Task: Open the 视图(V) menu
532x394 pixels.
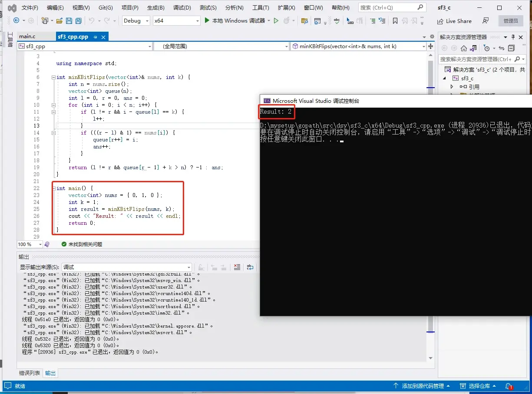Action: tap(81, 8)
